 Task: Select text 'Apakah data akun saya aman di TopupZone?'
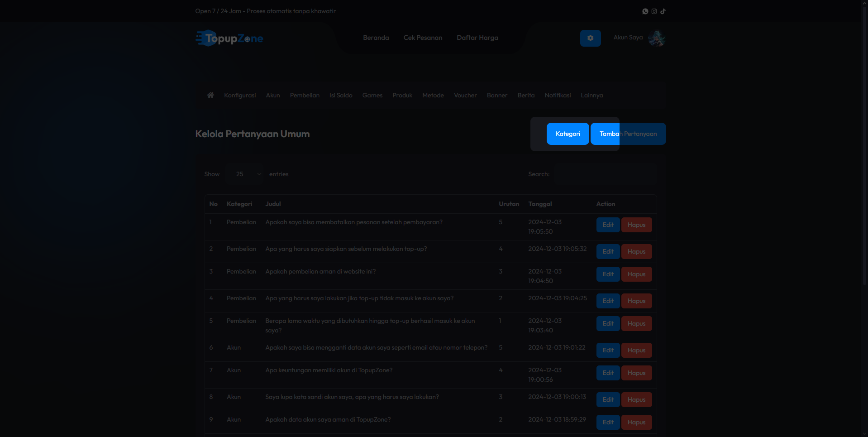[328, 420]
